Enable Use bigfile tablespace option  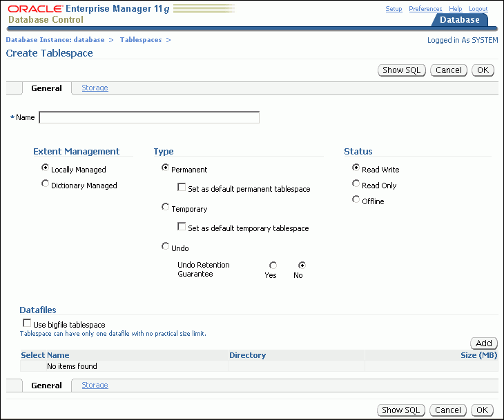27,323
